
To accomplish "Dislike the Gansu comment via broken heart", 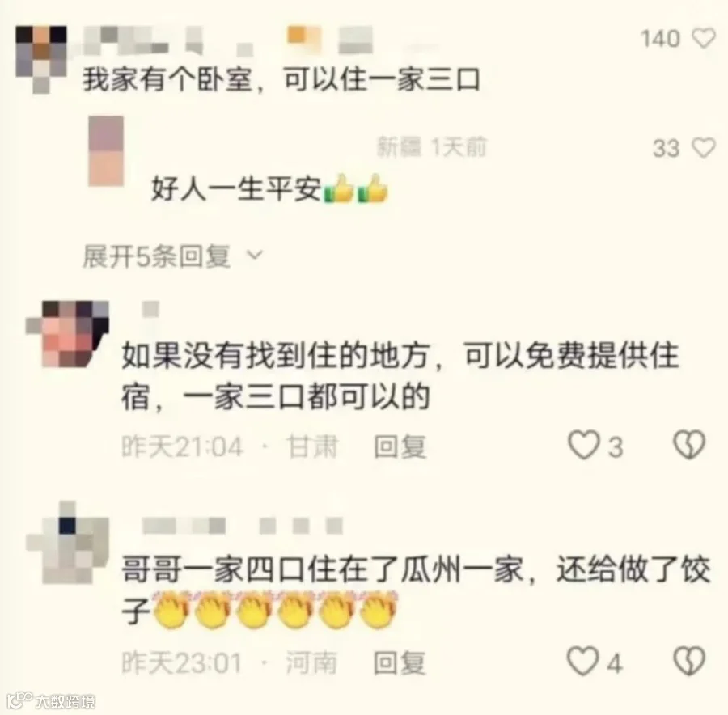I will (689, 445).
